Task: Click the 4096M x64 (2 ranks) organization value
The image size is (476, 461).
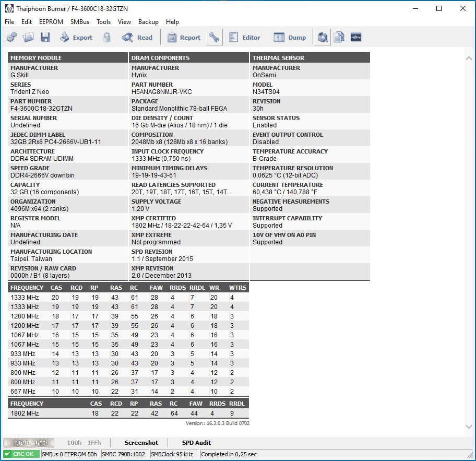Action: click(40, 209)
